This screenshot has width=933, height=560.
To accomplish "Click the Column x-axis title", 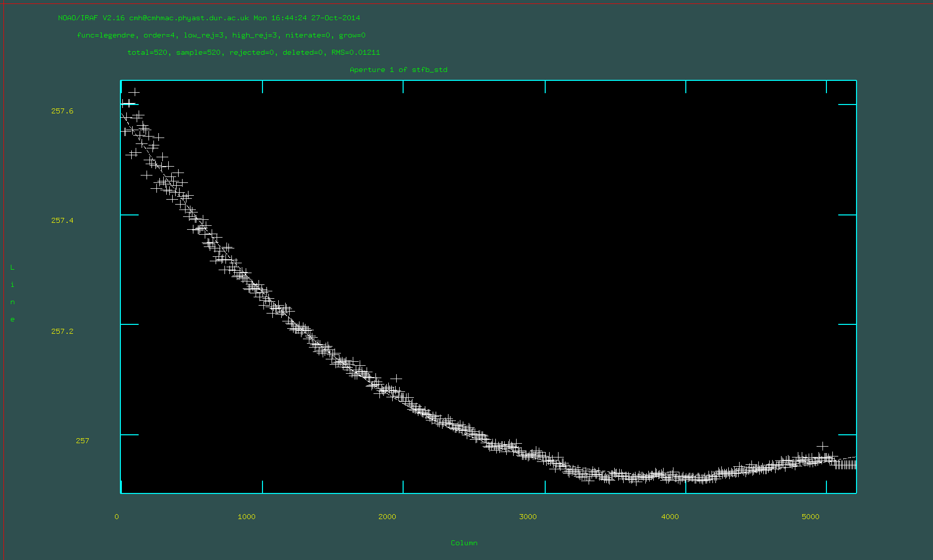I will (x=464, y=543).
